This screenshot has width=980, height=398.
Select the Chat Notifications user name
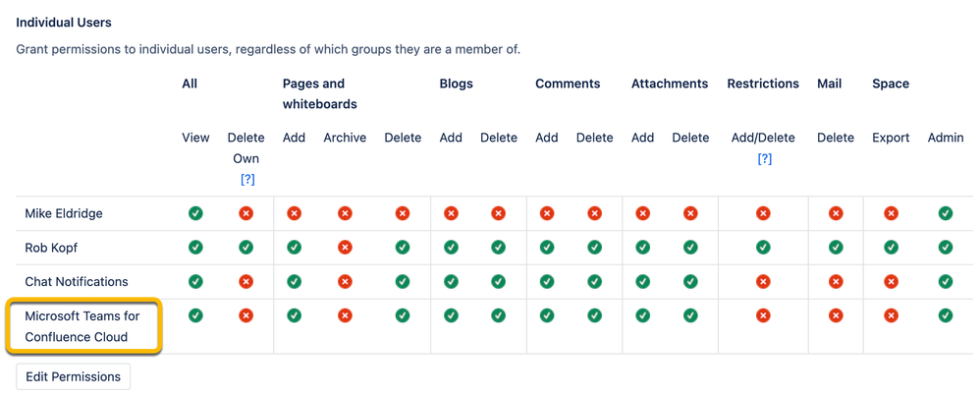coord(77,282)
